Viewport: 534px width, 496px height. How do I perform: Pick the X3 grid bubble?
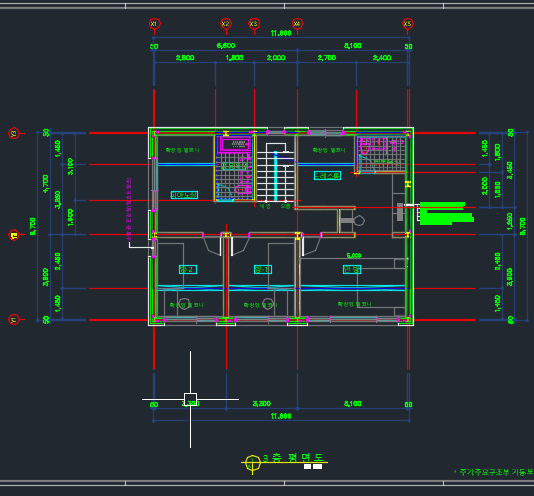pyautogui.click(x=254, y=24)
